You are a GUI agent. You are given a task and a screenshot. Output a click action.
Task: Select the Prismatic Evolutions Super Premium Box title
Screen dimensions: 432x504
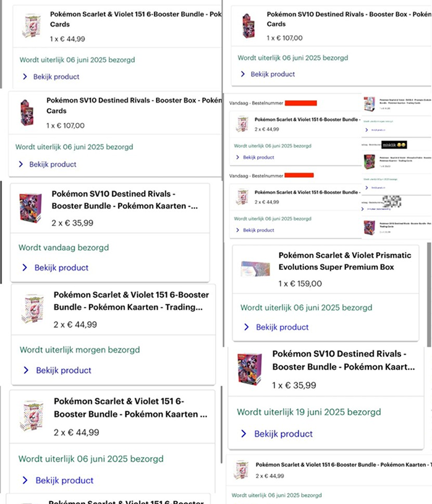(x=336, y=261)
